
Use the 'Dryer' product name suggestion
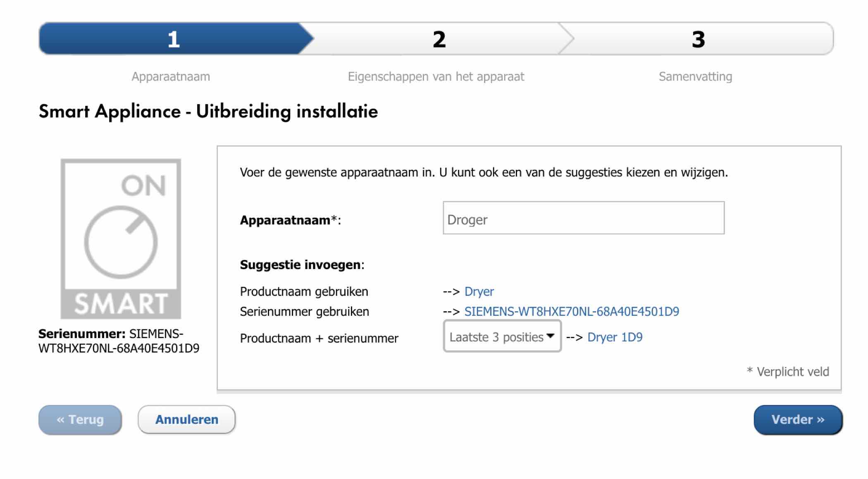(479, 291)
